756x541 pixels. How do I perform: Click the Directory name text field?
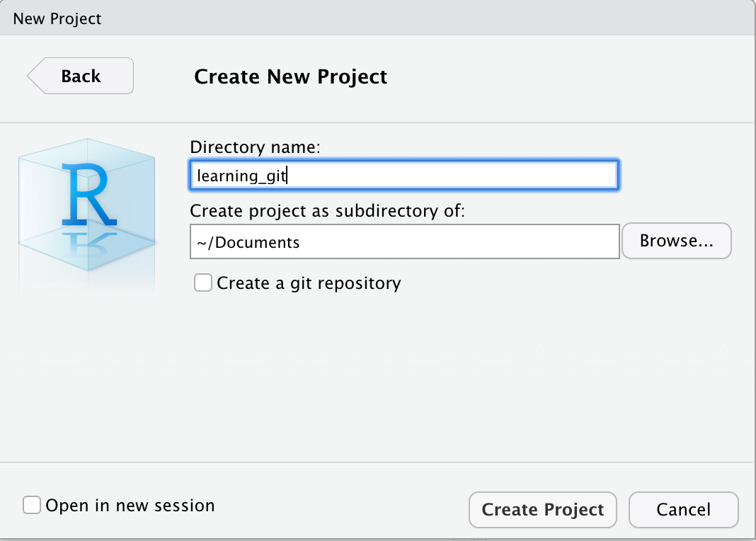coord(404,175)
